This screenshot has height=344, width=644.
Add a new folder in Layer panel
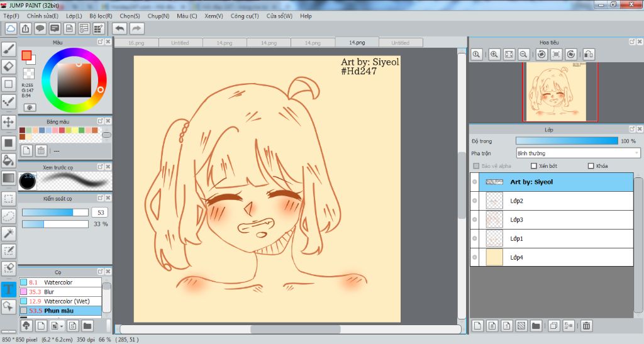coord(536,326)
